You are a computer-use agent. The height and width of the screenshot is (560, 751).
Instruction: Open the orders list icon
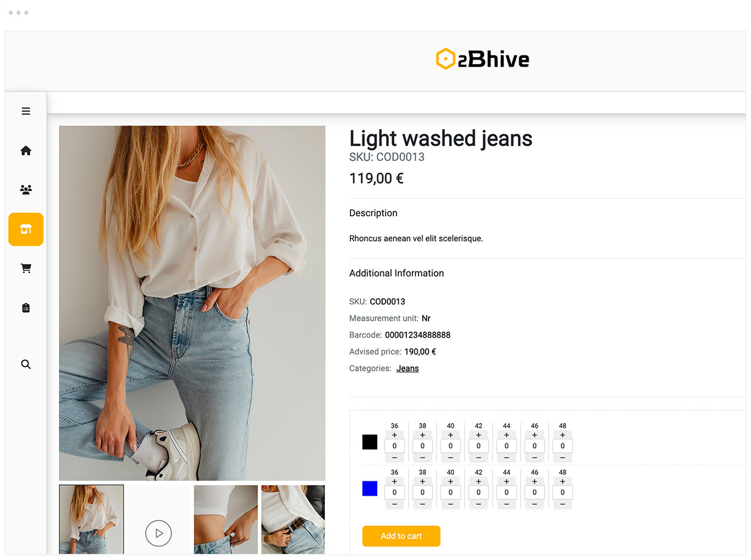pos(26,307)
